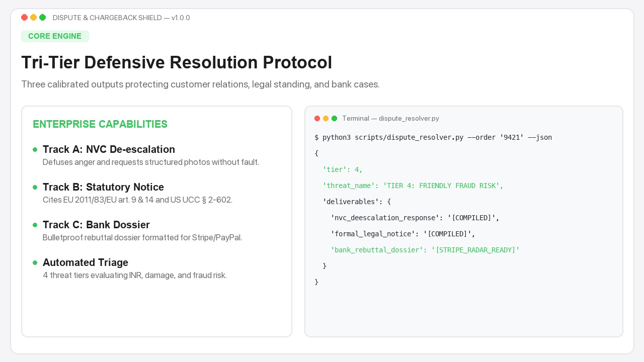This screenshot has height=362, width=644.
Task: Select the 'threat_name' output line
Action: (413, 186)
